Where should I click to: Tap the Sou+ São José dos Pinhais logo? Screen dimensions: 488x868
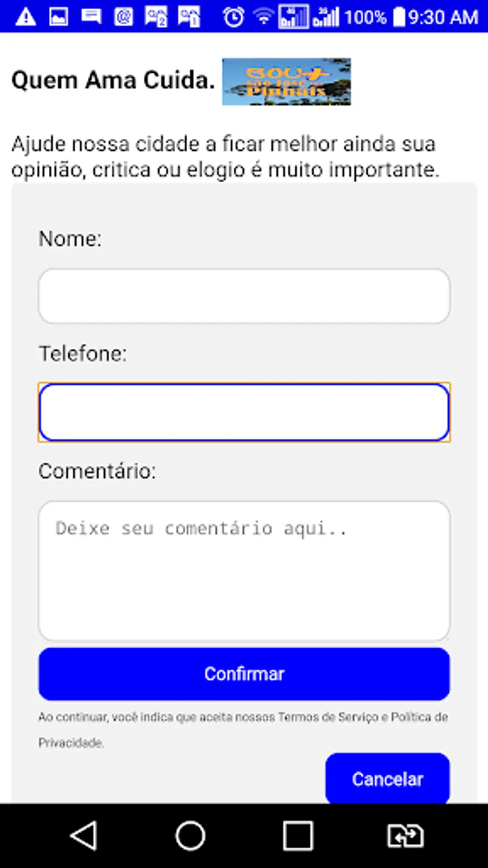pyautogui.click(x=286, y=81)
